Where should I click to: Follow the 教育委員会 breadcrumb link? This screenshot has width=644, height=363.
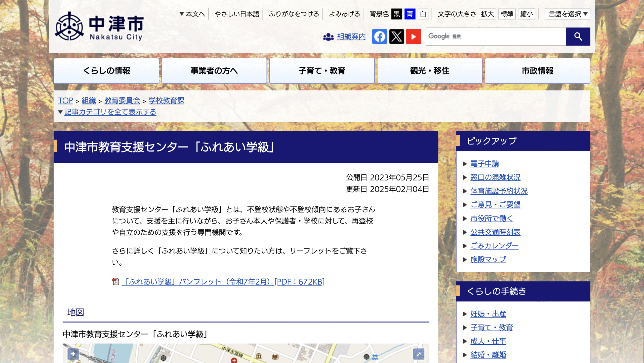pos(122,101)
